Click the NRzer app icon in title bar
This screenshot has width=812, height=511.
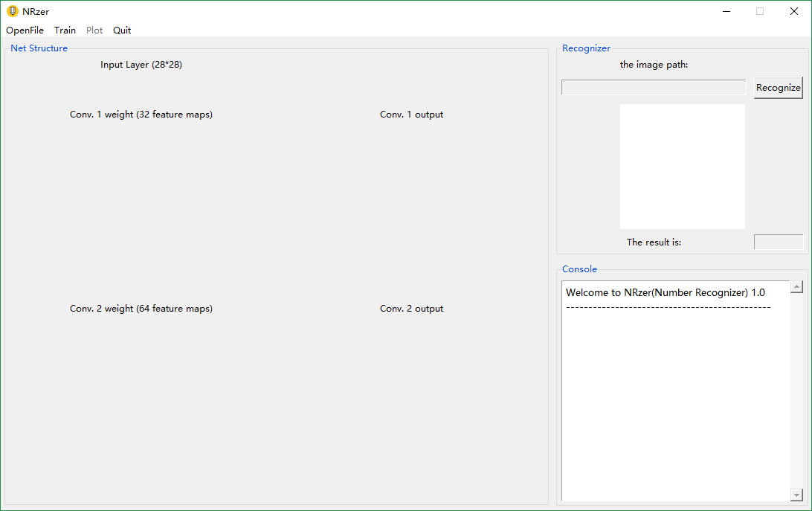tap(12, 11)
